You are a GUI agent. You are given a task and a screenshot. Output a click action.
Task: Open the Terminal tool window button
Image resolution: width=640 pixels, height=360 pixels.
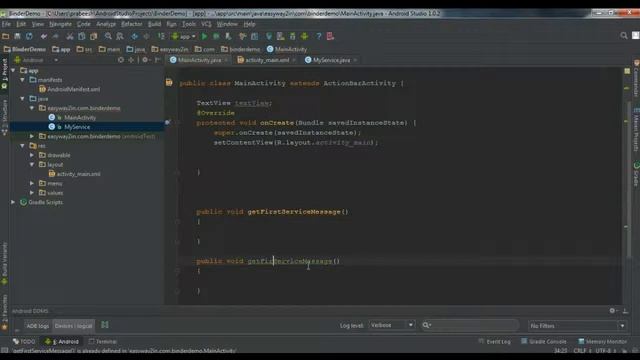(103, 342)
